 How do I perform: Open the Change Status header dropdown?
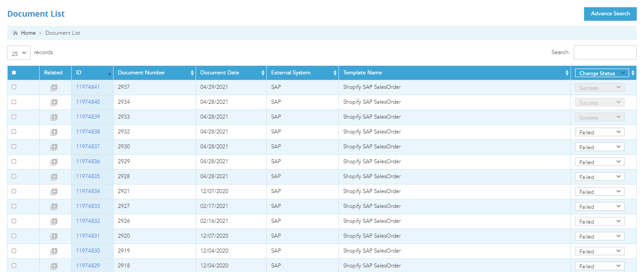tap(602, 73)
